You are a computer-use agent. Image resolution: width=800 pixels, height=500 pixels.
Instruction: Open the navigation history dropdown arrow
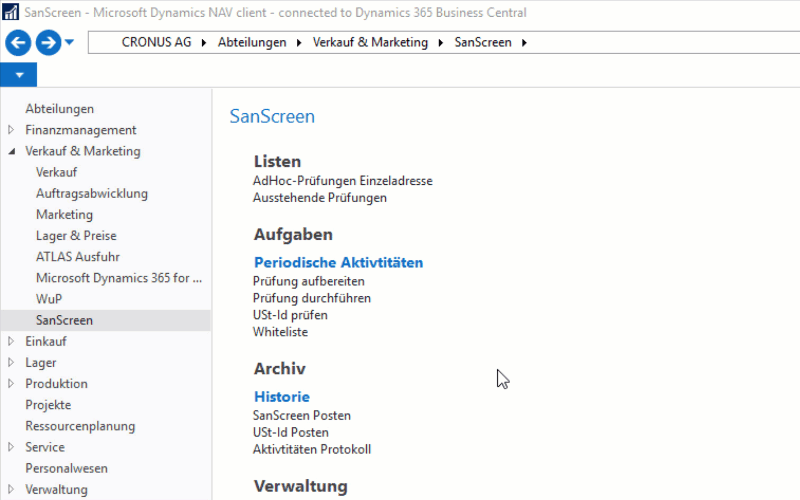[69, 42]
